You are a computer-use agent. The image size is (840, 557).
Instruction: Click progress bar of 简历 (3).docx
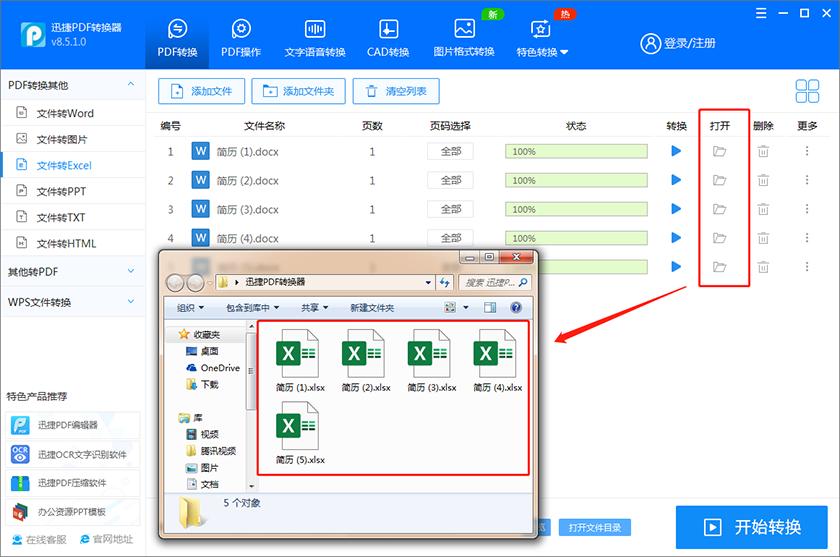coord(576,209)
